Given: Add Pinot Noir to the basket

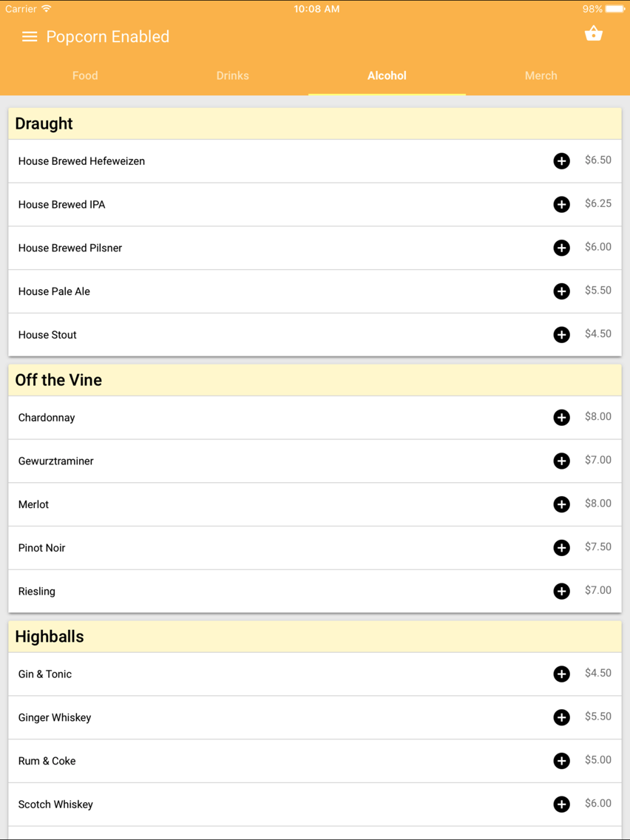Looking at the screenshot, I should tap(561, 547).
